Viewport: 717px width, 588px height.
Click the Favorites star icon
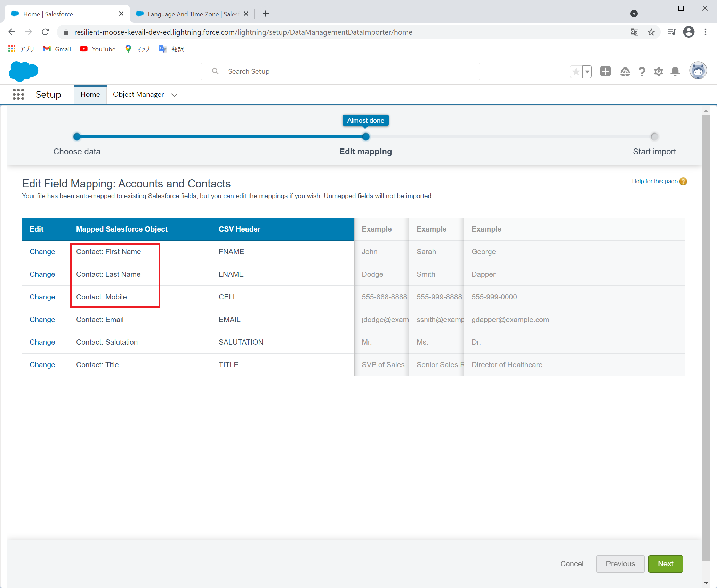tap(576, 72)
